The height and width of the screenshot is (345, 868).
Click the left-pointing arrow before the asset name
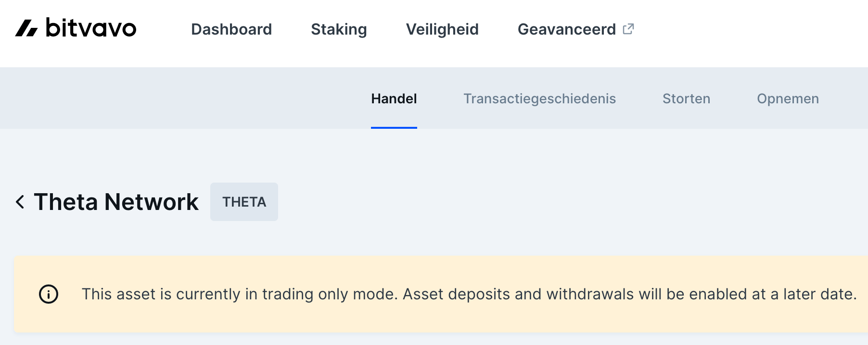click(20, 202)
